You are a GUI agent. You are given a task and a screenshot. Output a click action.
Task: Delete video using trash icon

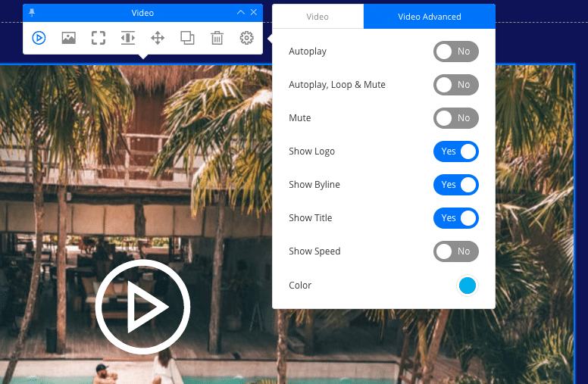217,38
